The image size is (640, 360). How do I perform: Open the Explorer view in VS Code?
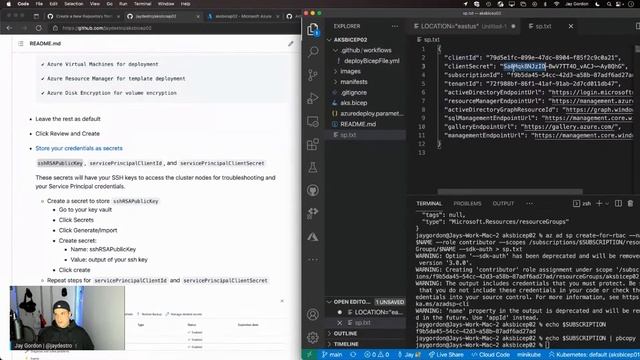pos(313,29)
